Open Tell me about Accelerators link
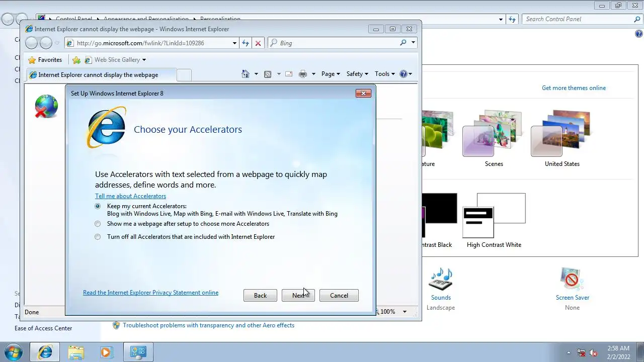 pyautogui.click(x=130, y=196)
